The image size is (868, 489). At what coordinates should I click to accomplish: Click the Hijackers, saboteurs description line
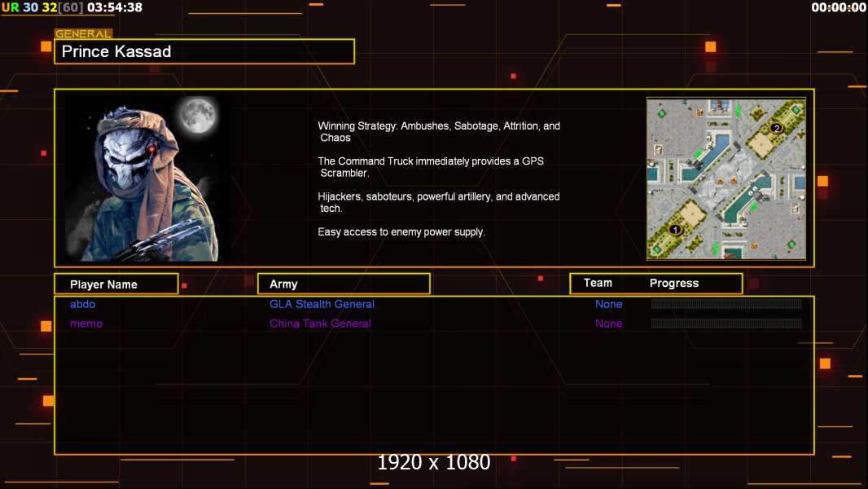click(438, 202)
